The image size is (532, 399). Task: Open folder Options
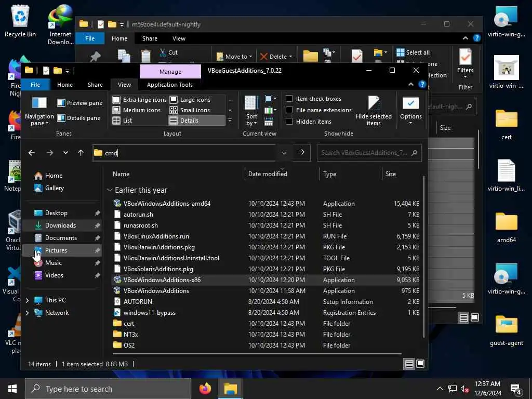pos(411,111)
